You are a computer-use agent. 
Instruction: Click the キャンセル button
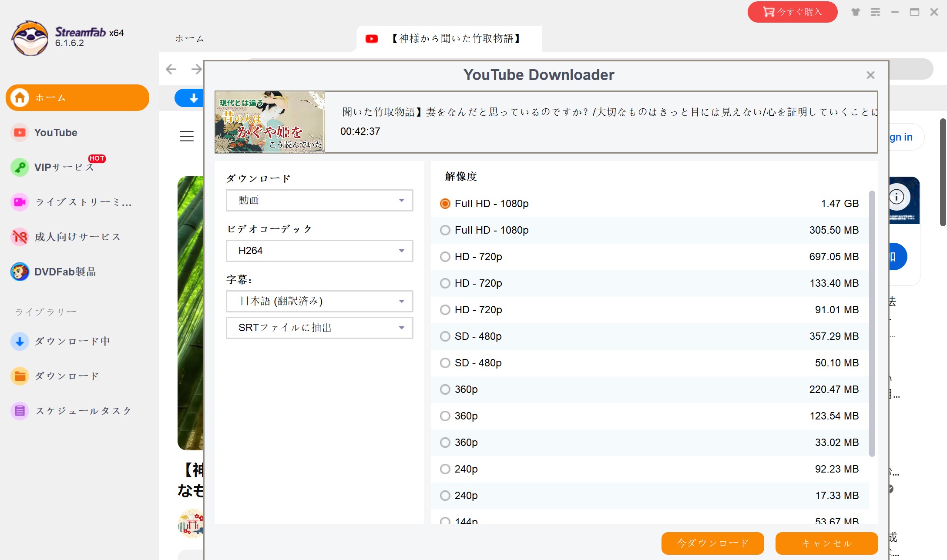(826, 543)
